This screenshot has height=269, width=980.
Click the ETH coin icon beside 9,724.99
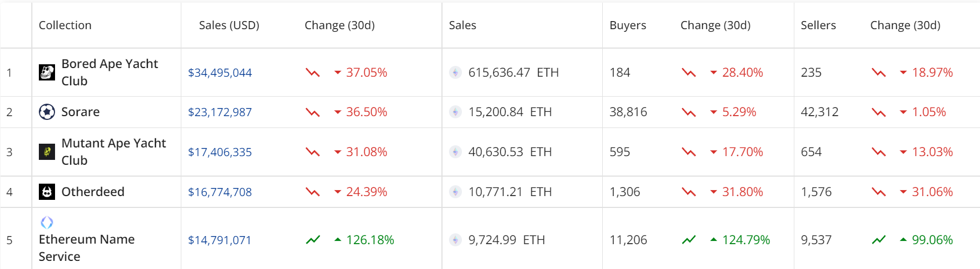pos(455,240)
